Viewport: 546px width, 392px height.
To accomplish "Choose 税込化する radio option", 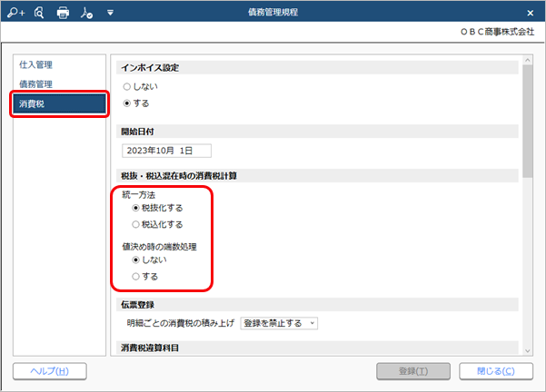I will pyautogui.click(x=157, y=225).
